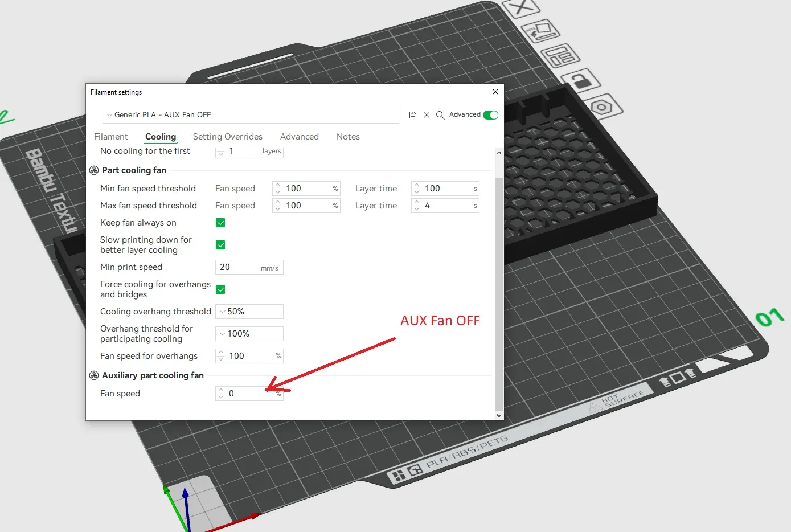Click the No cooling for the first layers field
Screen dimensions: 791x532
pos(251,152)
